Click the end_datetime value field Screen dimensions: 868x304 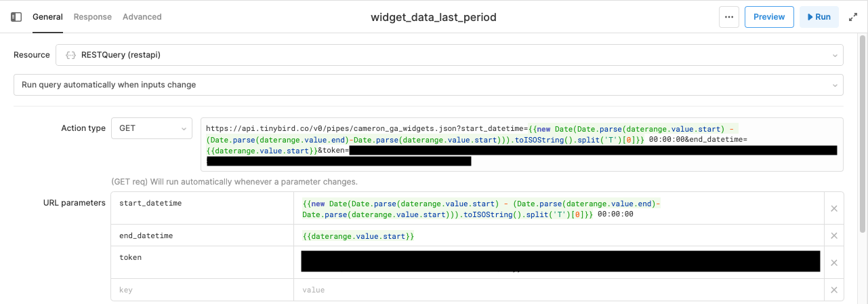click(x=558, y=235)
